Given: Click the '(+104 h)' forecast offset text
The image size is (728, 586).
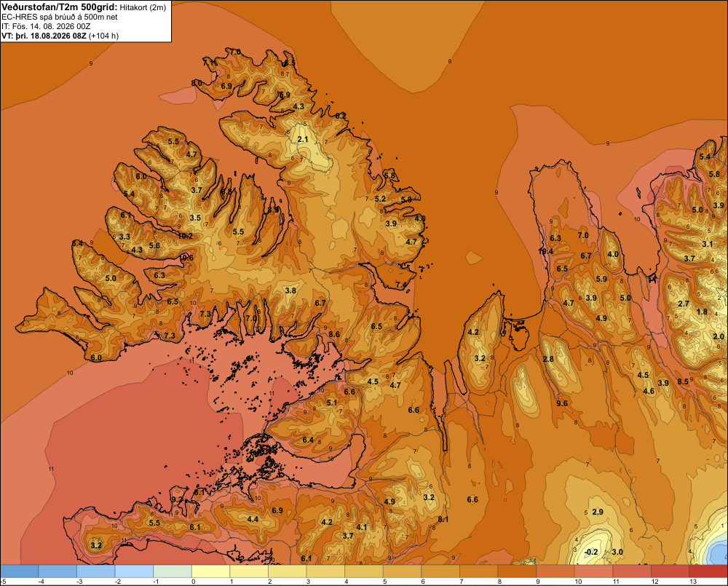Looking at the screenshot, I should click(103, 36).
